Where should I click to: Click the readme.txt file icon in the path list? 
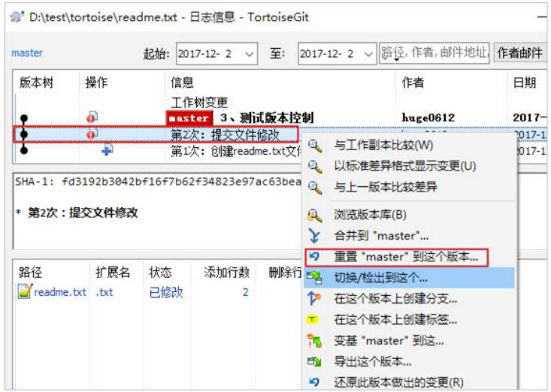tap(25, 291)
